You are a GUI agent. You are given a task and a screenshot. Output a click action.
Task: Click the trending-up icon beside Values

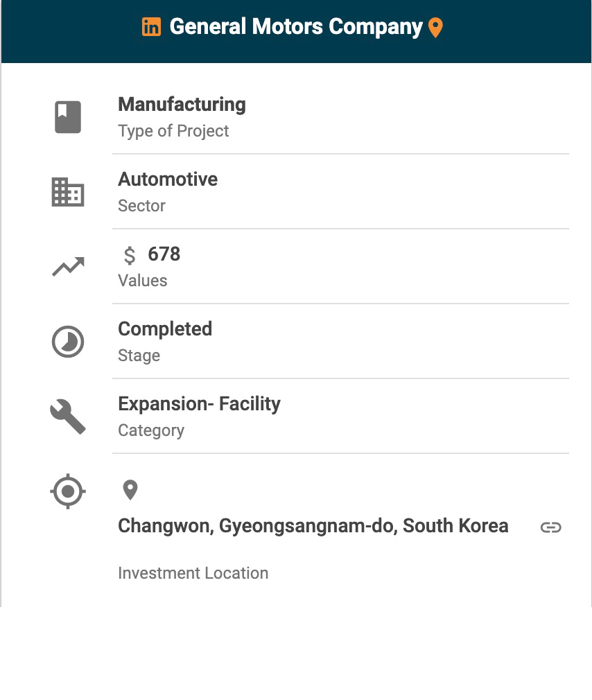point(68,267)
